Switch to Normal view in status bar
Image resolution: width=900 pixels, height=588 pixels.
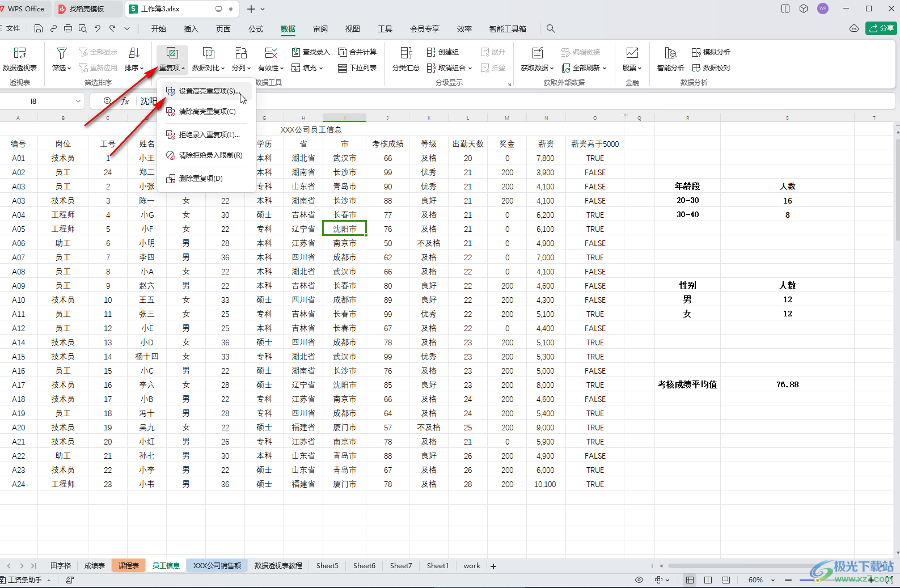coord(690,580)
